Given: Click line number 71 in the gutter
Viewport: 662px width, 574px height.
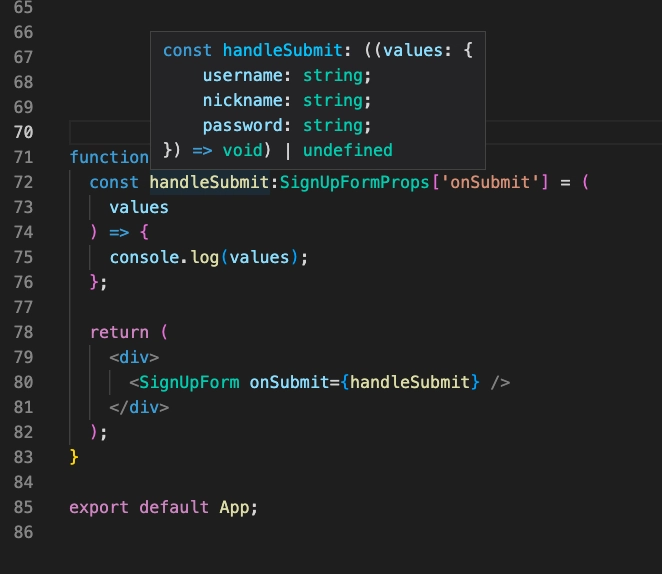Looking at the screenshot, I should (23, 157).
